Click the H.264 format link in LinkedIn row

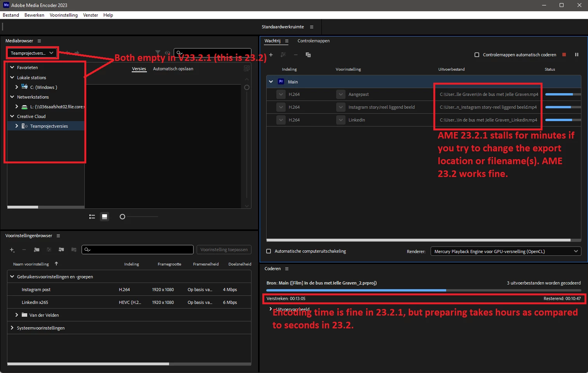(294, 120)
